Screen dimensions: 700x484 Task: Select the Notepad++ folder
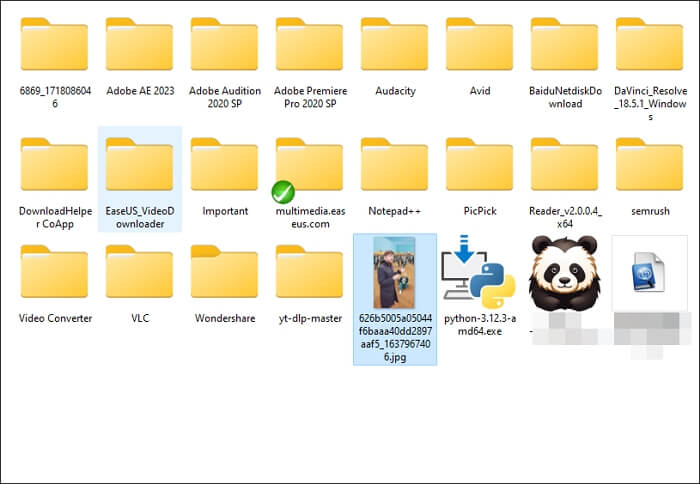pyautogui.click(x=394, y=165)
